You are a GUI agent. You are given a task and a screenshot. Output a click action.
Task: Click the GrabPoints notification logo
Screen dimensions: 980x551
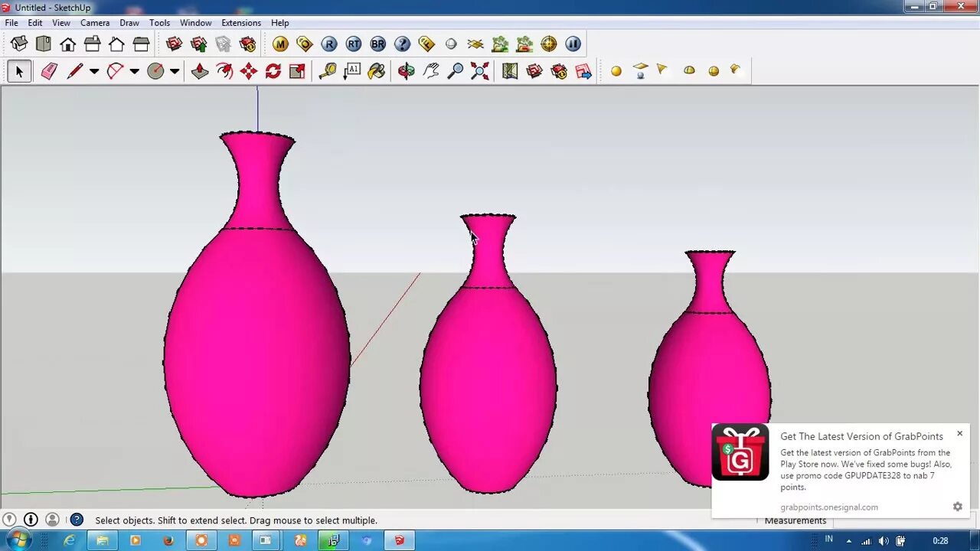pos(740,452)
